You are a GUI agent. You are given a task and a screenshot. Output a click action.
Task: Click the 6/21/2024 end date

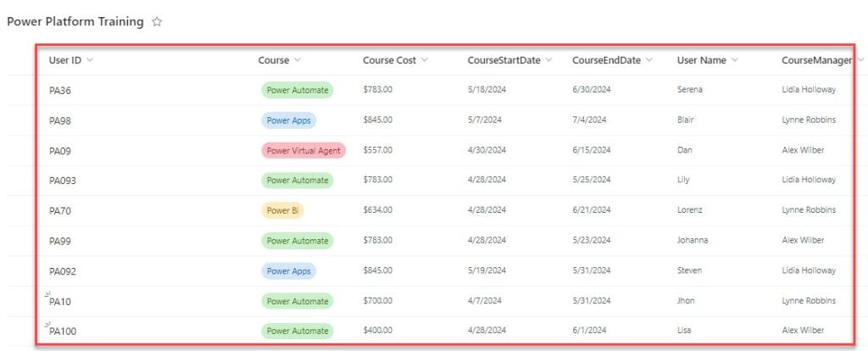(591, 209)
